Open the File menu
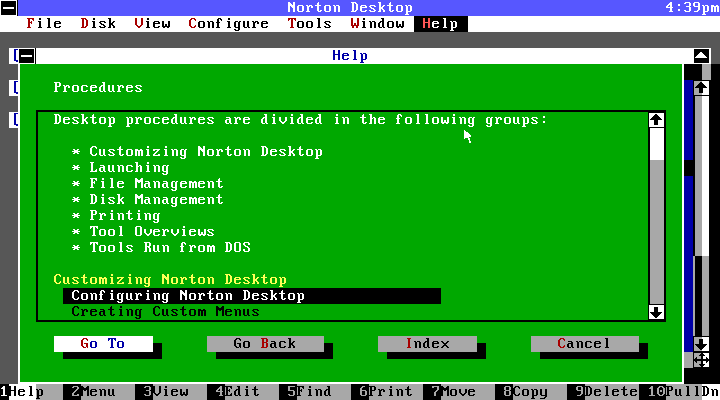 [44, 23]
